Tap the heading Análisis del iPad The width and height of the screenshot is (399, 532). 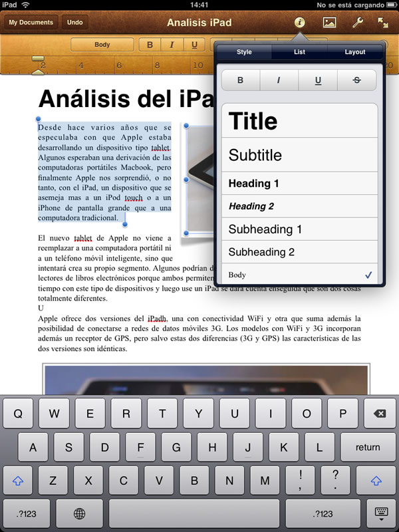tap(126, 98)
